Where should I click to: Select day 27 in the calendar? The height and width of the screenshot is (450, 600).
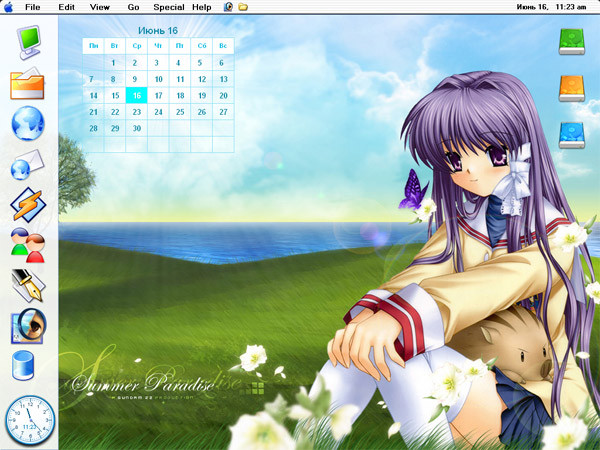click(223, 112)
